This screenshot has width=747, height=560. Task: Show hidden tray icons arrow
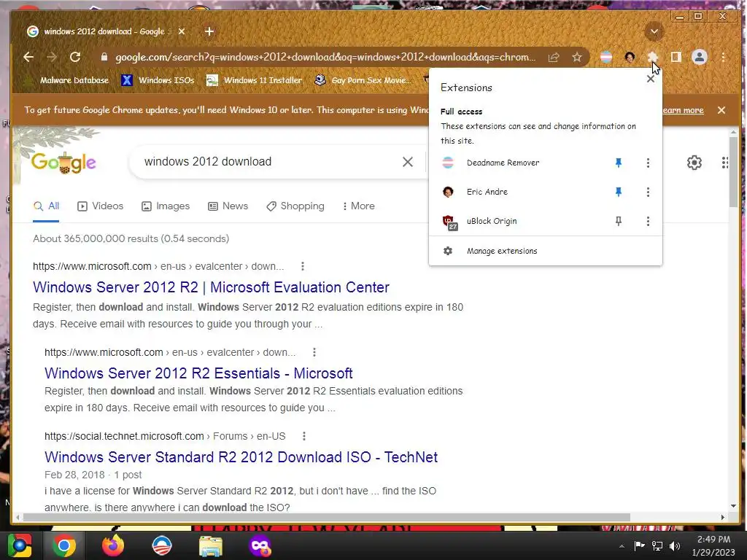click(622, 546)
